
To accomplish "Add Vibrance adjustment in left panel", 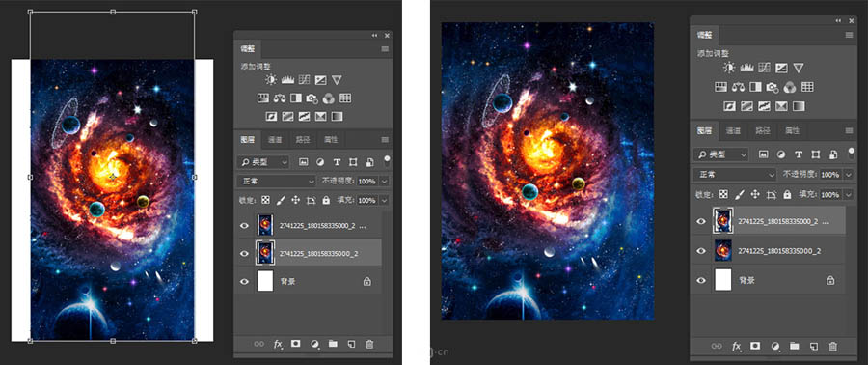I will click(338, 80).
